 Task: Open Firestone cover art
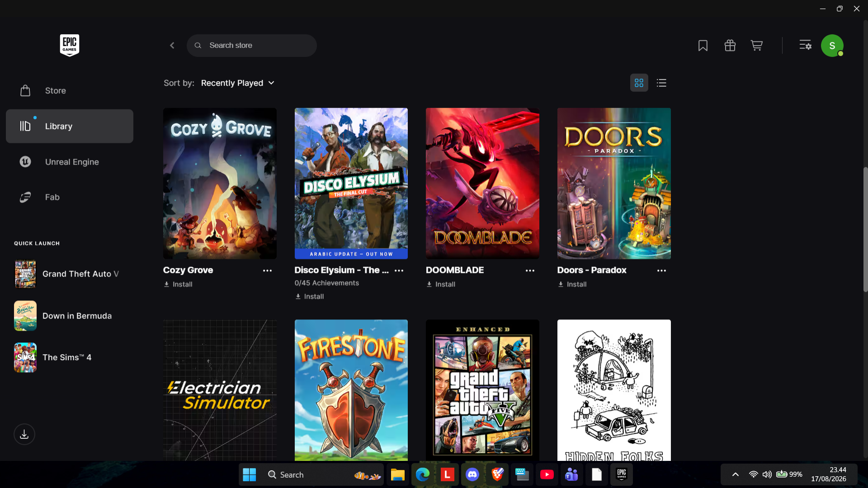pos(351,390)
